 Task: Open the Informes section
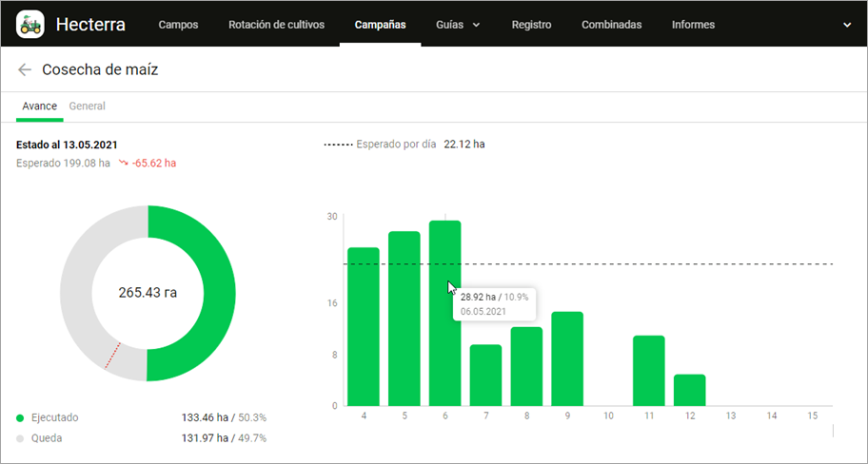coord(693,25)
